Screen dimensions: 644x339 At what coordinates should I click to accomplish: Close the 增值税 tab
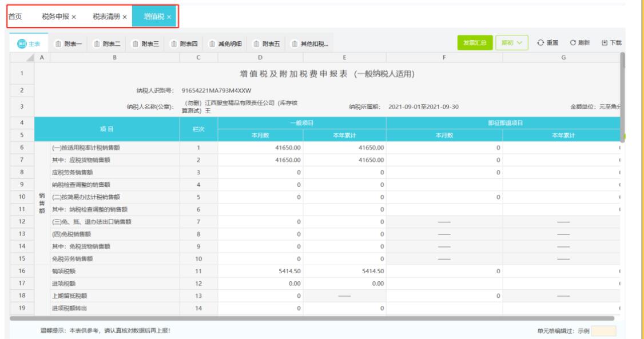169,17
